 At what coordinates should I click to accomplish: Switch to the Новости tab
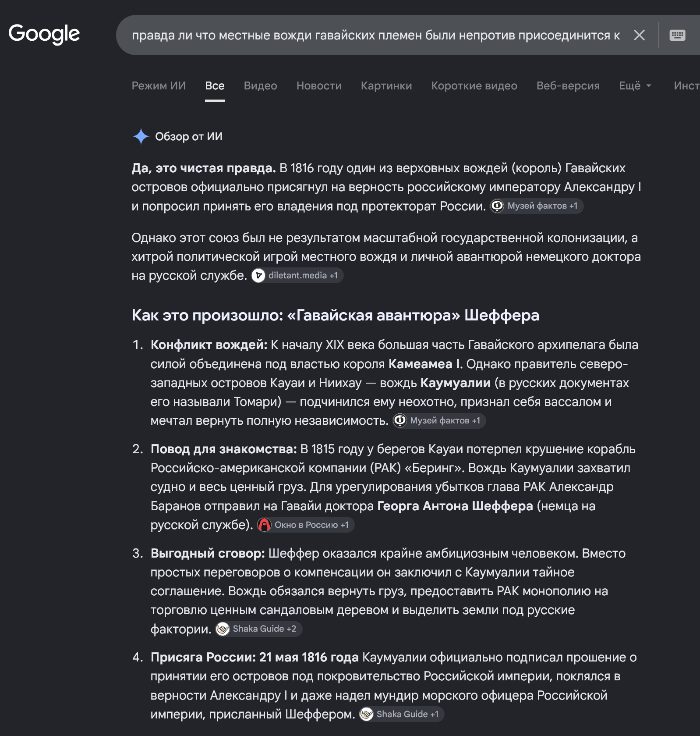(x=319, y=85)
